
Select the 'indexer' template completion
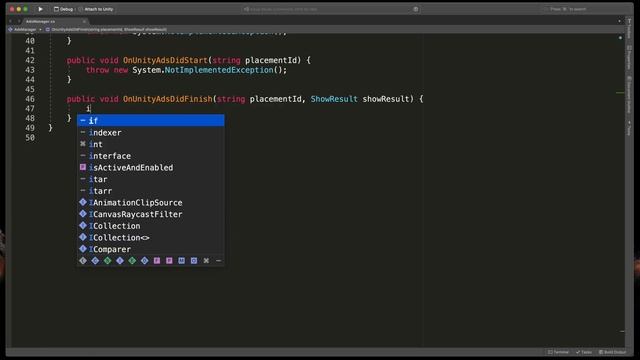[151, 133]
